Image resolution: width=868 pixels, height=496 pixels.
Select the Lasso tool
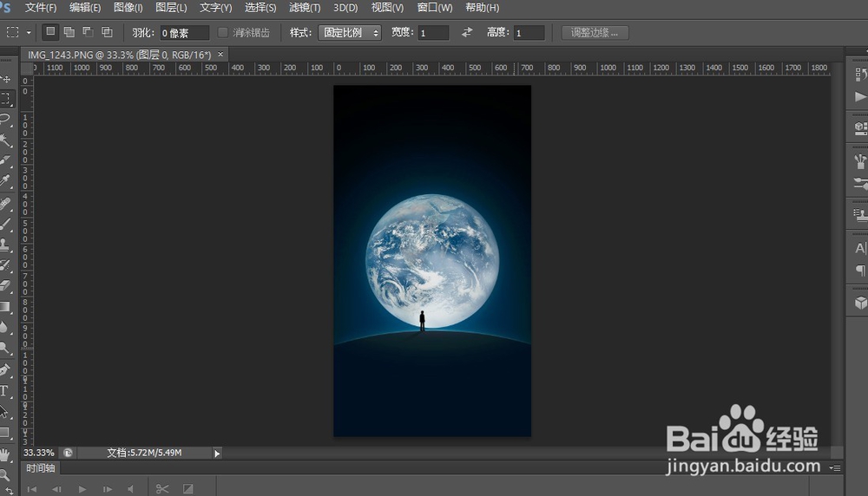click(5, 120)
